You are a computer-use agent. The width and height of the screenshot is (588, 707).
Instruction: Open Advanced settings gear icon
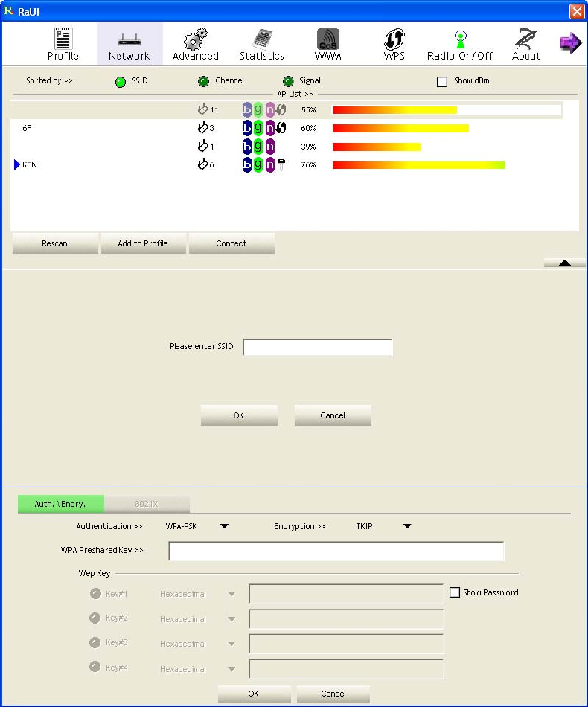click(x=195, y=39)
